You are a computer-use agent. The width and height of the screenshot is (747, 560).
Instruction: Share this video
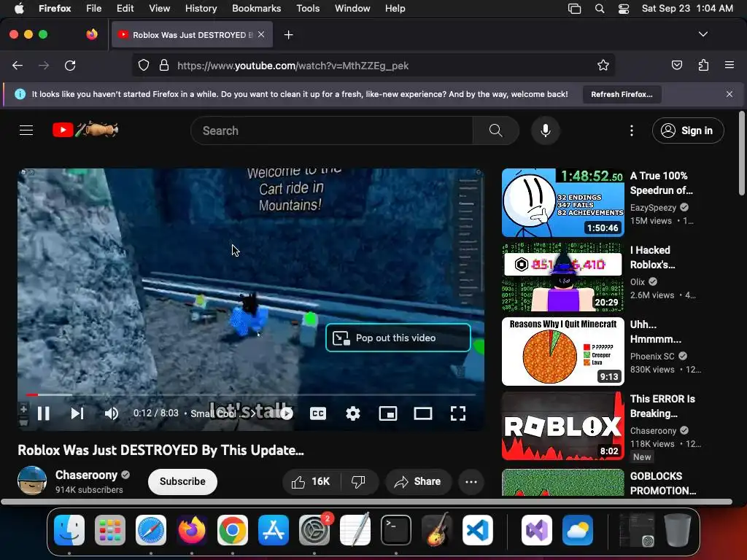pos(417,481)
